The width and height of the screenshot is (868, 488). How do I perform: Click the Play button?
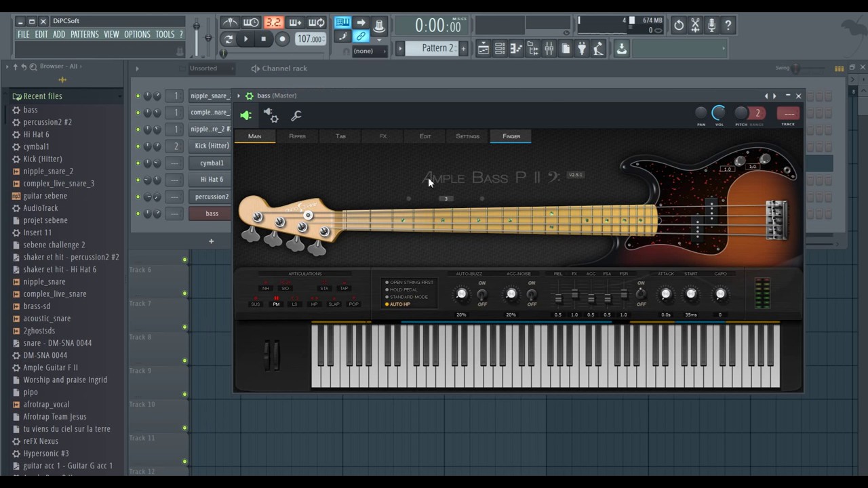pyautogui.click(x=246, y=39)
